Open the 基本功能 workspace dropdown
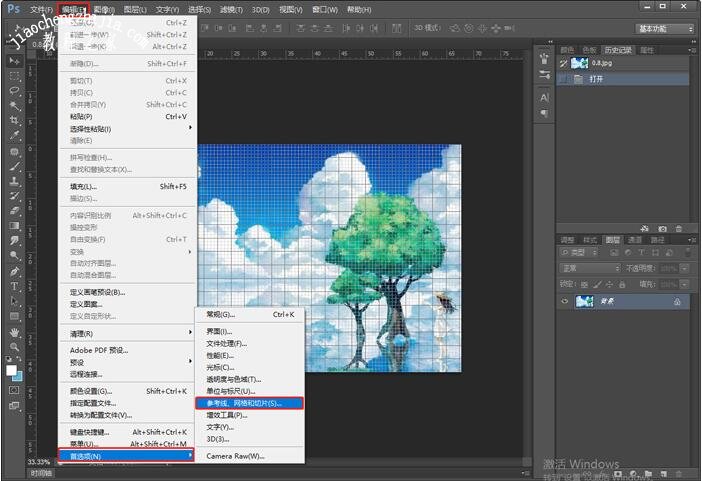This screenshot has width=702, height=481. [665, 29]
